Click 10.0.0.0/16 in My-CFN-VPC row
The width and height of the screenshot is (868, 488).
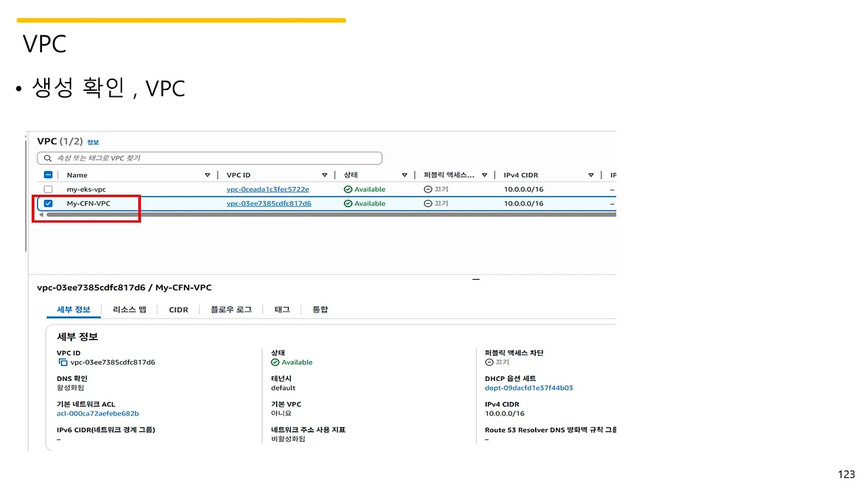click(524, 203)
